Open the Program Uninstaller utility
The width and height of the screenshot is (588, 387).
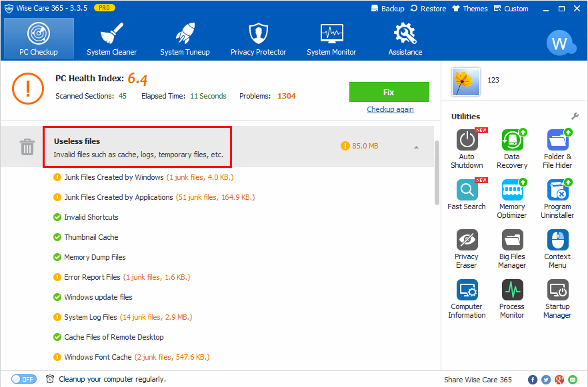(557, 198)
